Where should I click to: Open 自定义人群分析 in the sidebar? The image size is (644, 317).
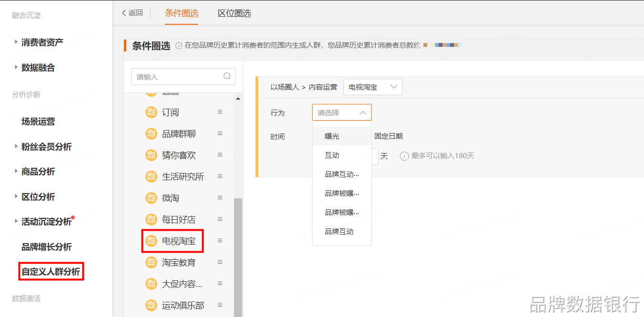click(x=51, y=272)
